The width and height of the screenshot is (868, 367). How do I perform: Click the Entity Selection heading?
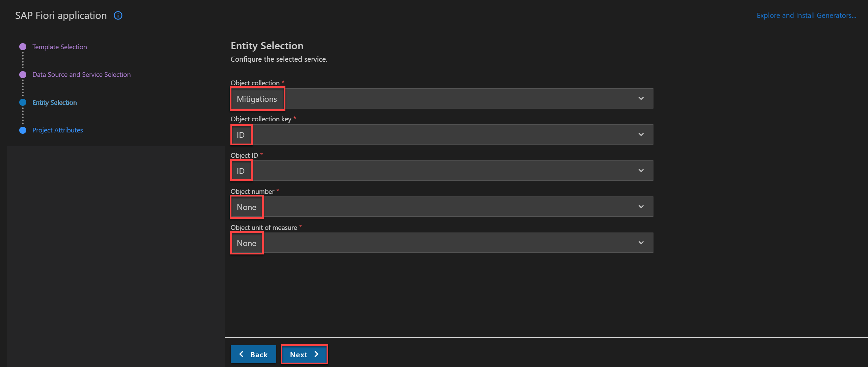click(267, 45)
